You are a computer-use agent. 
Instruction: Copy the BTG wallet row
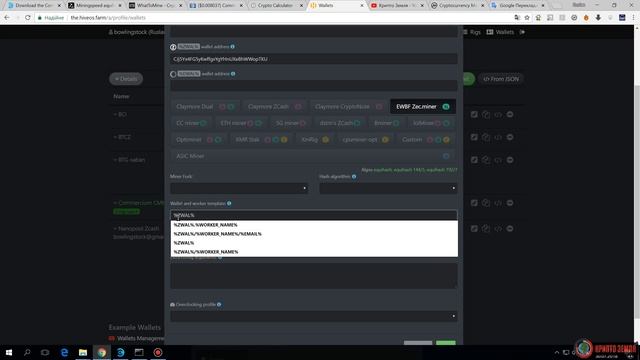coord(486,160)
